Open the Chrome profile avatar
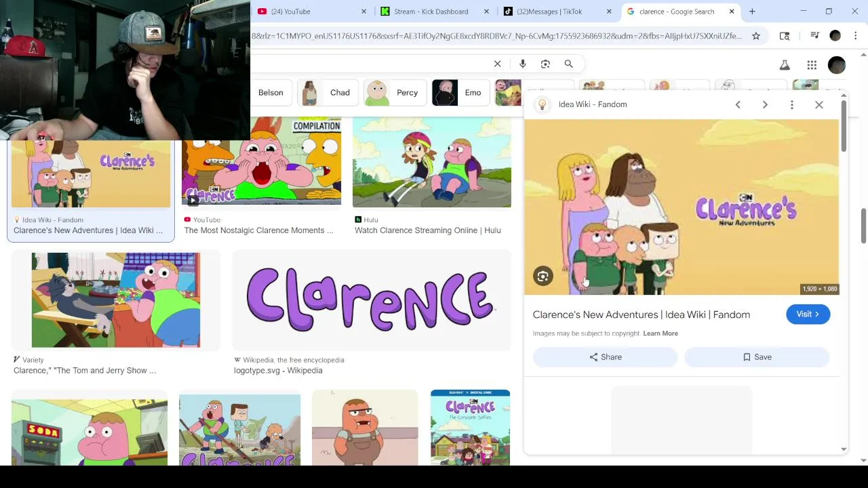 (835, 36)
